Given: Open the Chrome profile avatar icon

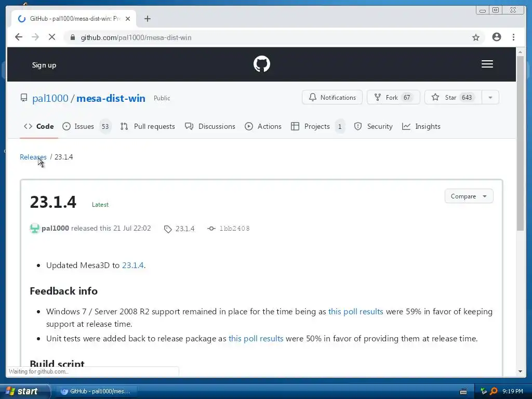Looking at the screenshot, I should point(496,37).
